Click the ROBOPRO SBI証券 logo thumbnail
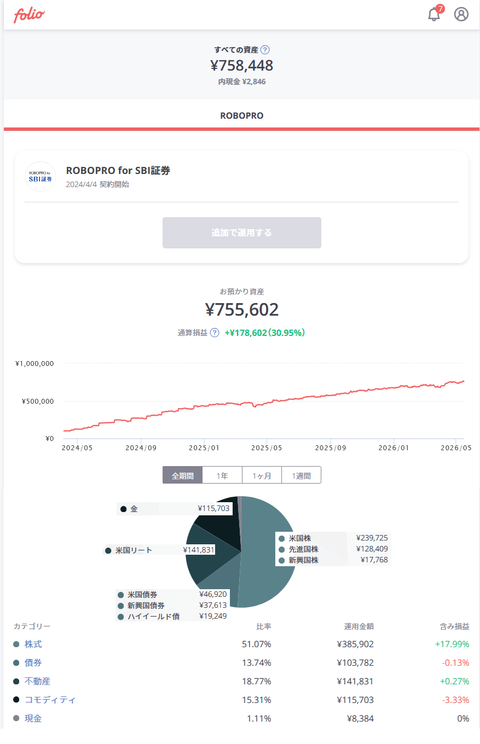The image size is (480, 744). point(40,177)
